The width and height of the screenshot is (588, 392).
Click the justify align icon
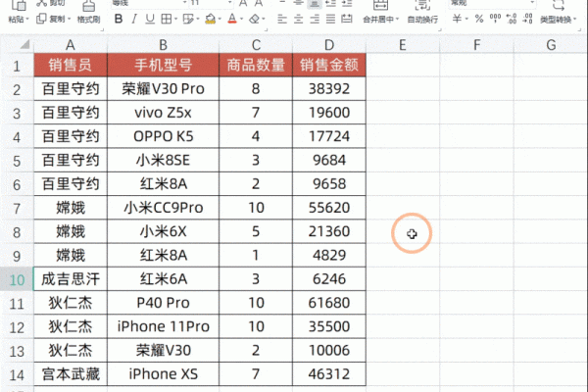331,19
